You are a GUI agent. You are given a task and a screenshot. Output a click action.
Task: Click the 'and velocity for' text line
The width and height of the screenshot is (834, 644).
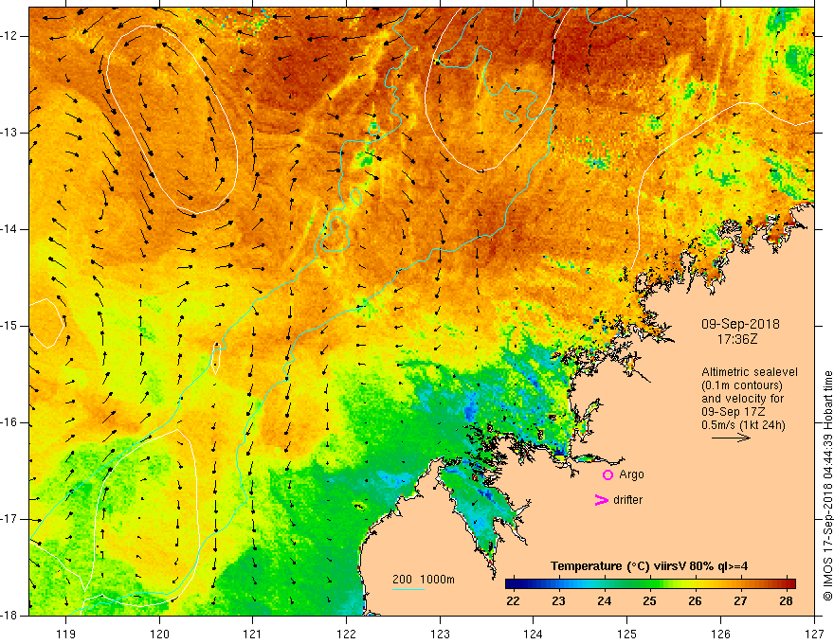click(x=742, y=399)
